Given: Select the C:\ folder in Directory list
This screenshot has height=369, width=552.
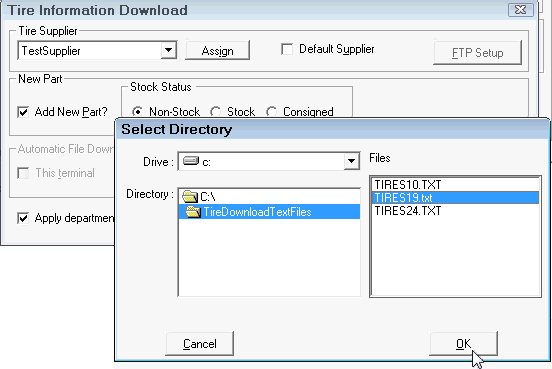Looking at the screenshot, I should pyautogui.click(x=269, y=196).
